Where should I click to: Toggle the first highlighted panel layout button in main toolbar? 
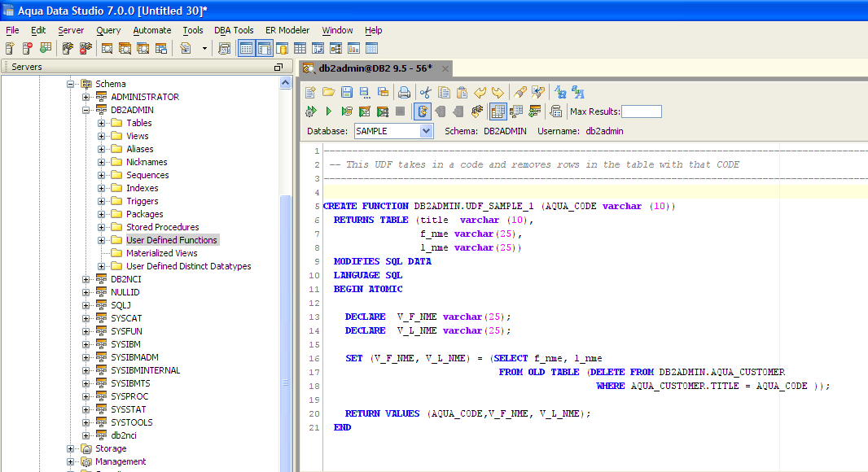(x=246, y=49)
